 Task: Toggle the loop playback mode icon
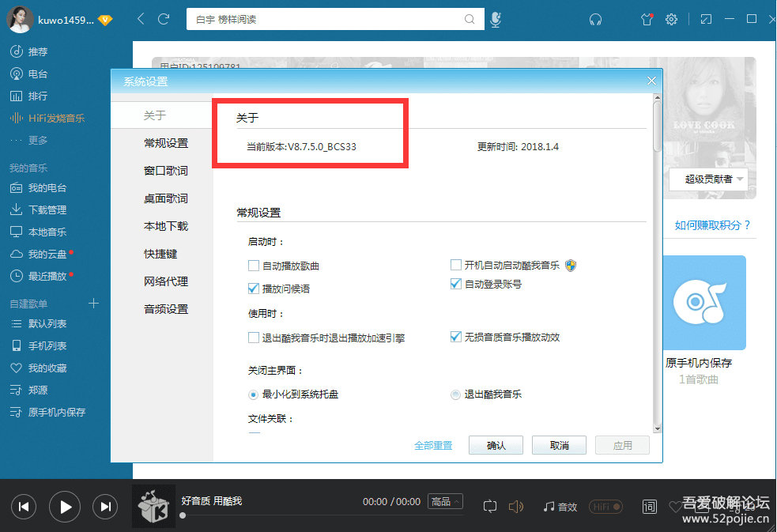(489, 506)
